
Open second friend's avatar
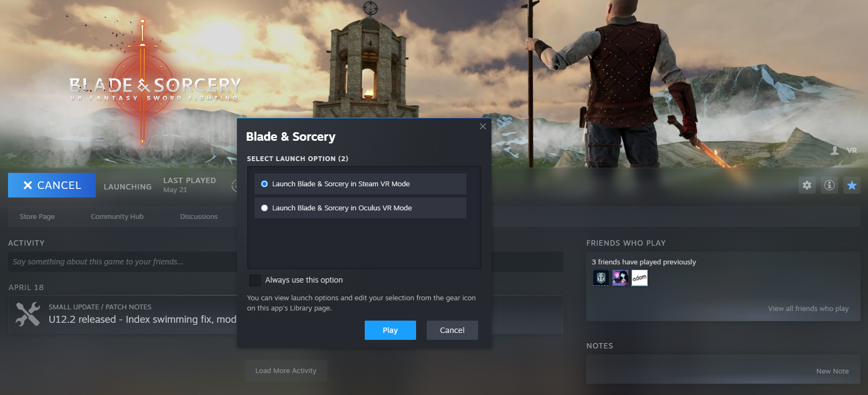pos(620,278)
